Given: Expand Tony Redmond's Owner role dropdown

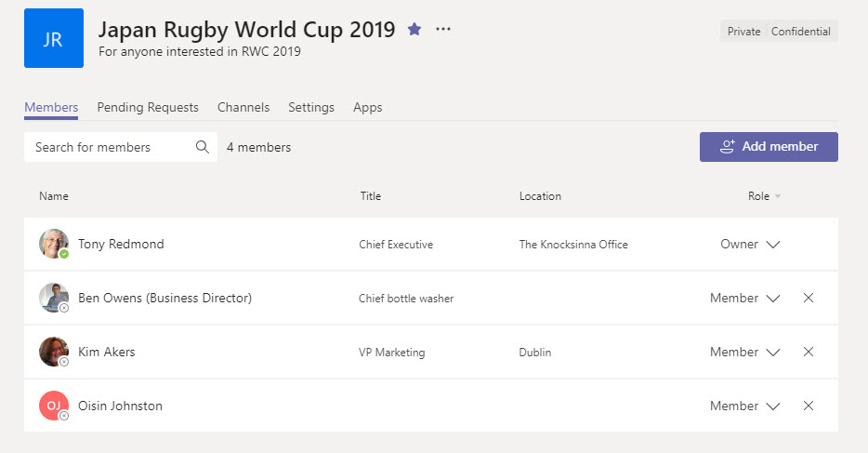Looking at the screenshot, I should coord(772,245).
